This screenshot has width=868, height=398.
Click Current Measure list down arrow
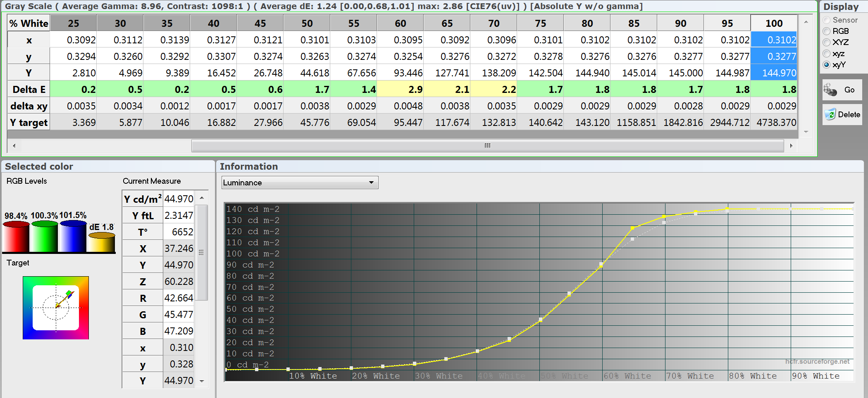click(202, 381)
